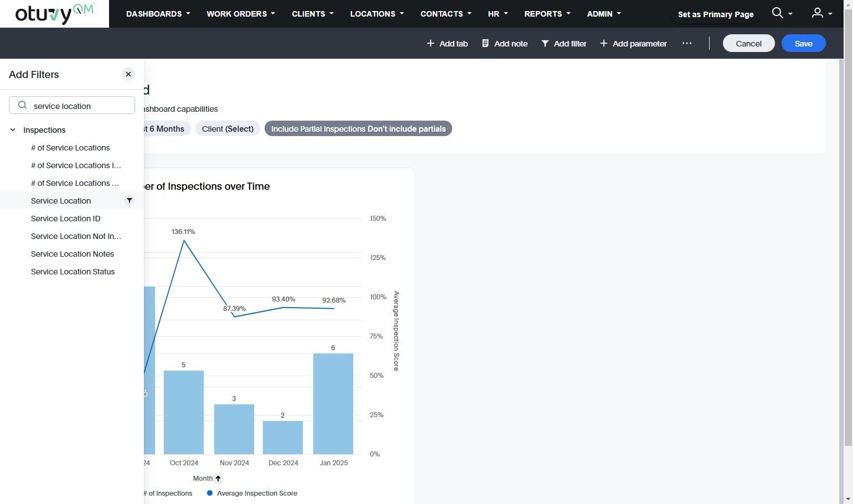This screenshot has height=504, width=853.
Task: Collapse the Inspections tree group
Action: [x=13, y=130]
